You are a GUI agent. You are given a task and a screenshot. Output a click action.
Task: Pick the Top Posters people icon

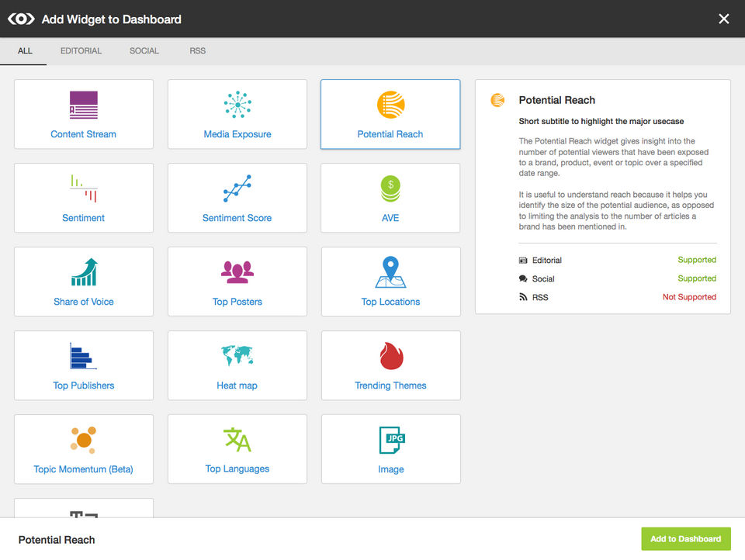[237, 272]
